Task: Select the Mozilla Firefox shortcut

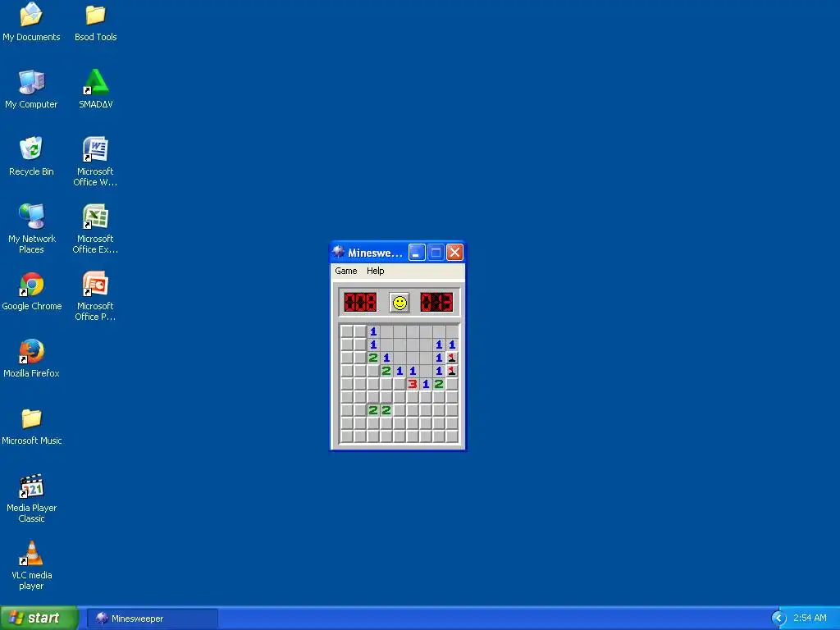Action: tap(31, 358)
